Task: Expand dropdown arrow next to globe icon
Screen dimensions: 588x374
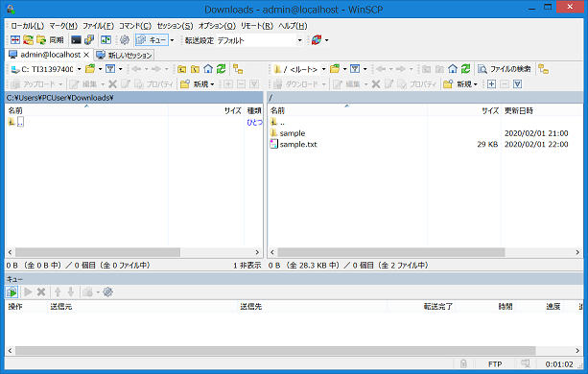Action: 327,40
